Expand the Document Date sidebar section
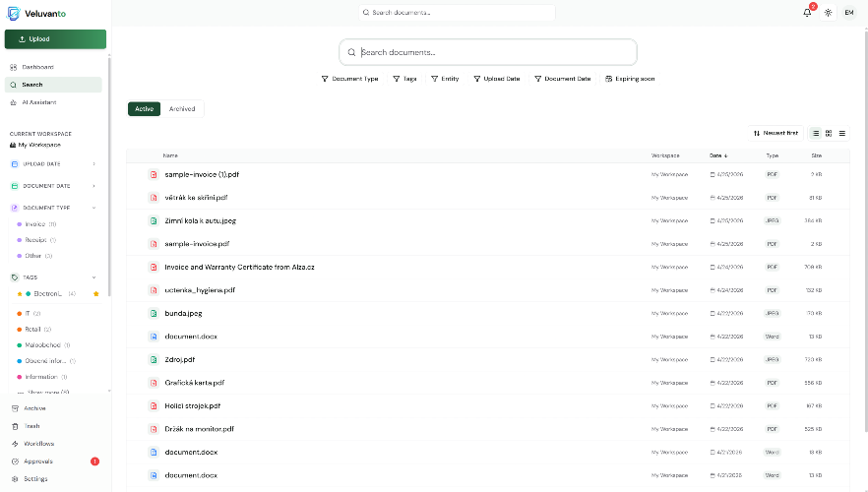 (54, 186)
